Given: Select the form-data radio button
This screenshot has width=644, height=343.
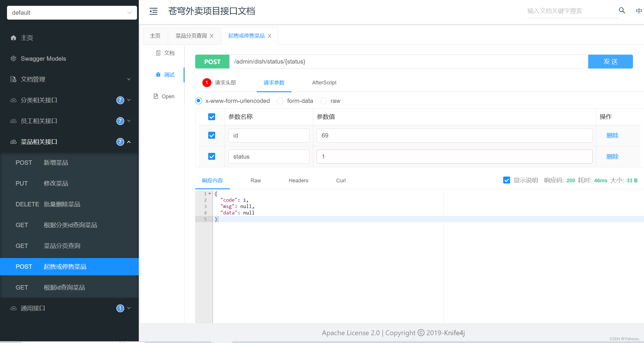Looking at the screenshot, I should pyautogui.click(x=280, y=101).
